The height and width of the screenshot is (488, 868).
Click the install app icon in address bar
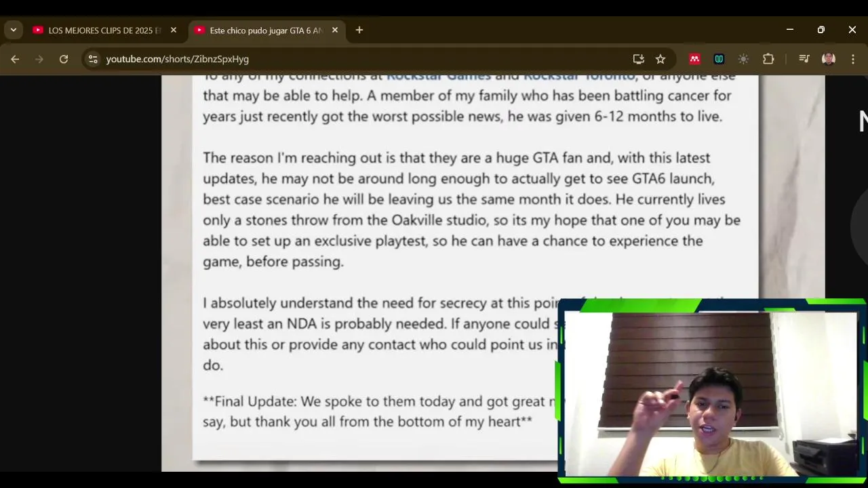coord(638,59)
